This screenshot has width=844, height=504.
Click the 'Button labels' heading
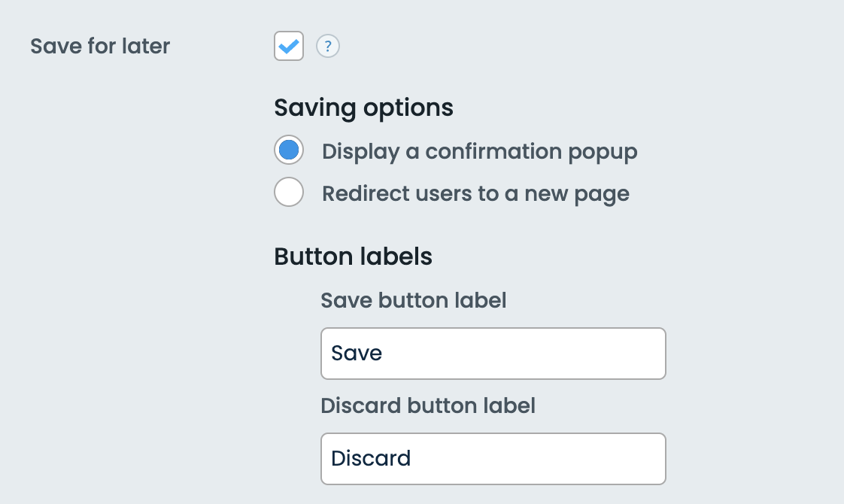click(353, 257)
